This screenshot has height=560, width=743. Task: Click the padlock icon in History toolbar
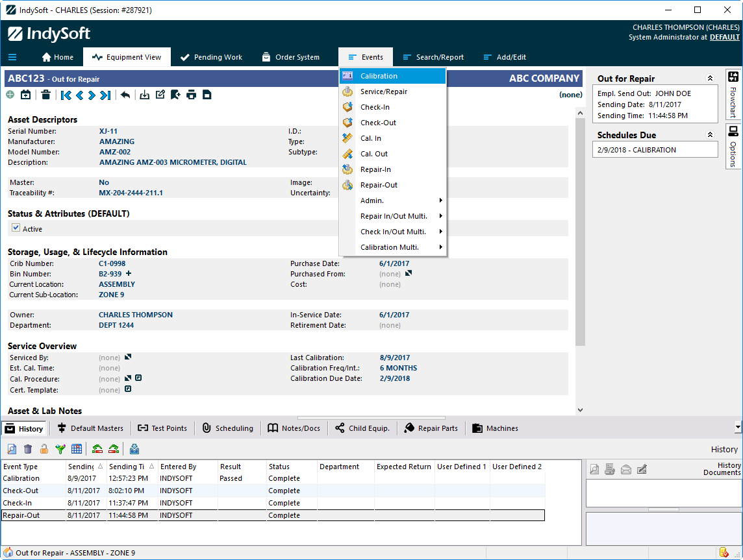tap(44, 449)
